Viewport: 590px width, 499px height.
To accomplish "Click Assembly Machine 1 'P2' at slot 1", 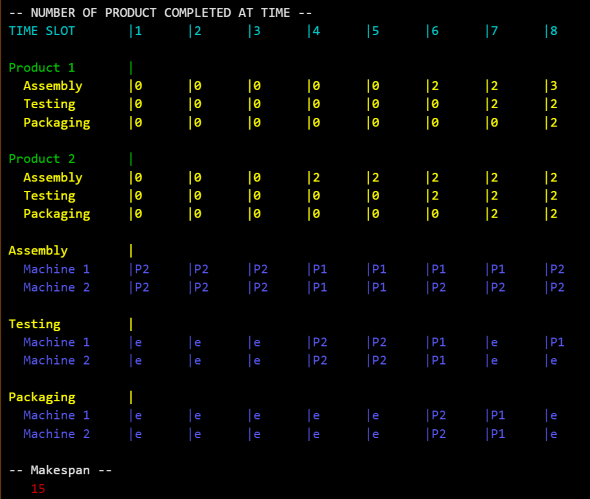I will [142, 269].
